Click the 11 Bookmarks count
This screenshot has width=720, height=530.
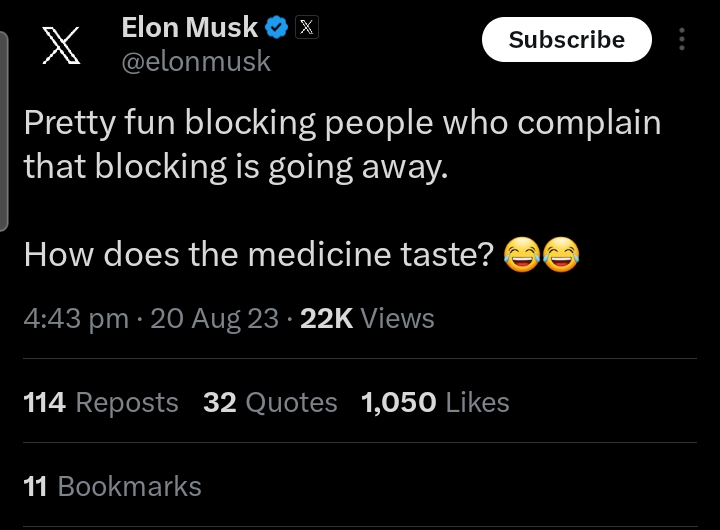tap(112, 486)
